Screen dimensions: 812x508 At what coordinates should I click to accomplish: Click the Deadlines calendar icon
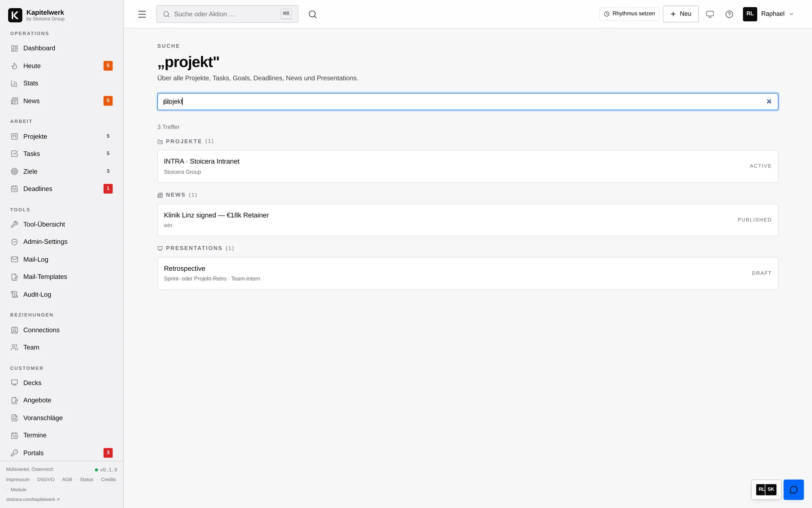(15, 189)
